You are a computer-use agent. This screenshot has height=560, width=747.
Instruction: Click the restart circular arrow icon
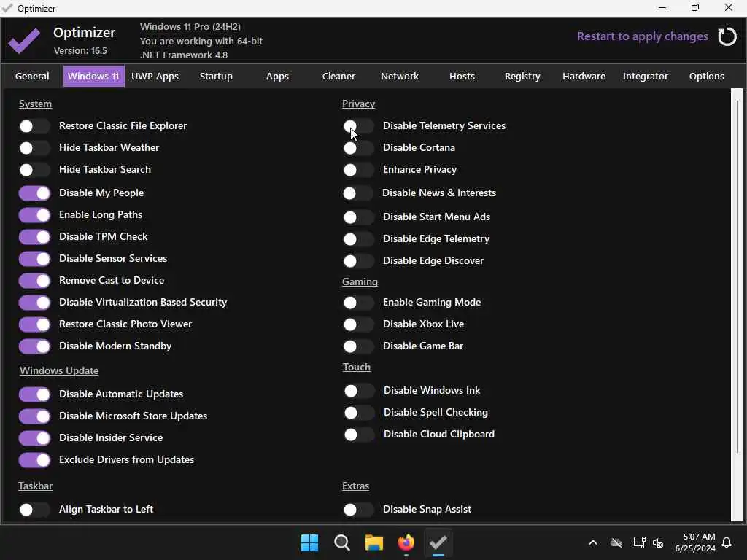click(x=727, y=36)
